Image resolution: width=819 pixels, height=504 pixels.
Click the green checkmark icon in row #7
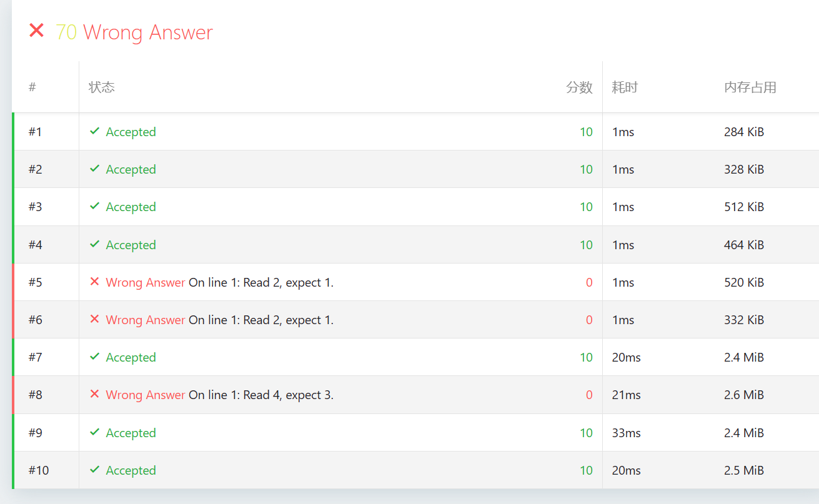coord(95,357)
